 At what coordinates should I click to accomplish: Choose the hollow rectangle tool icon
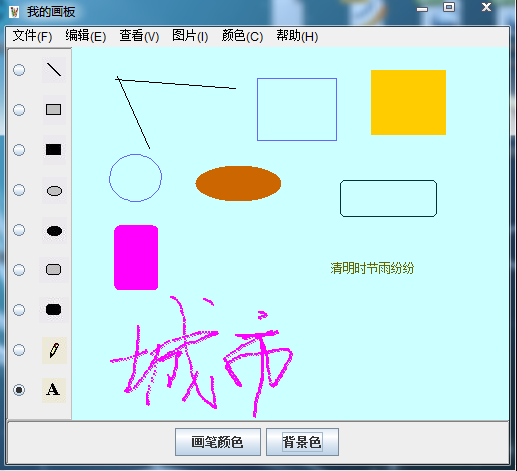54,110
